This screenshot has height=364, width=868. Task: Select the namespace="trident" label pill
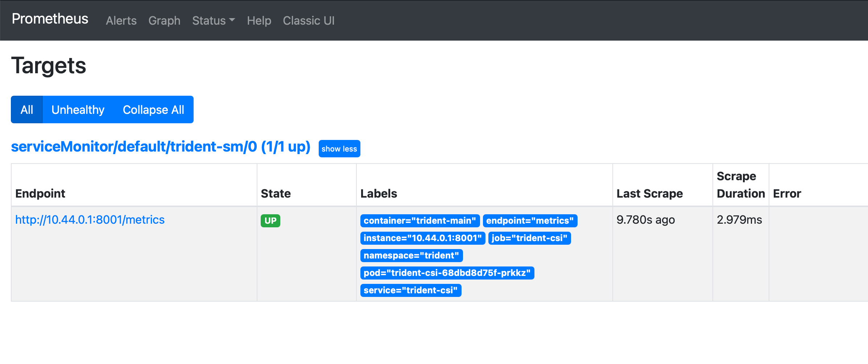[412, 255]
